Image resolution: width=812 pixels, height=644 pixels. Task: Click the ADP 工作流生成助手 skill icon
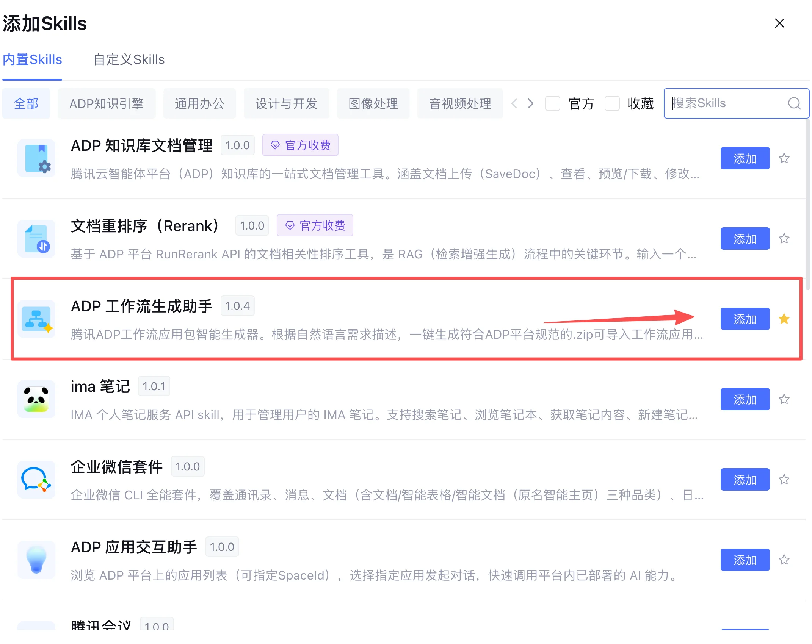pyautogui.click(x=36, y=319)
